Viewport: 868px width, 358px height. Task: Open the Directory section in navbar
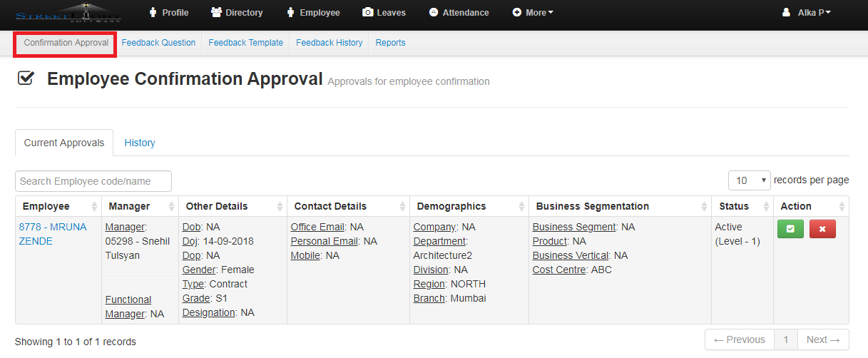coord(237,12)
